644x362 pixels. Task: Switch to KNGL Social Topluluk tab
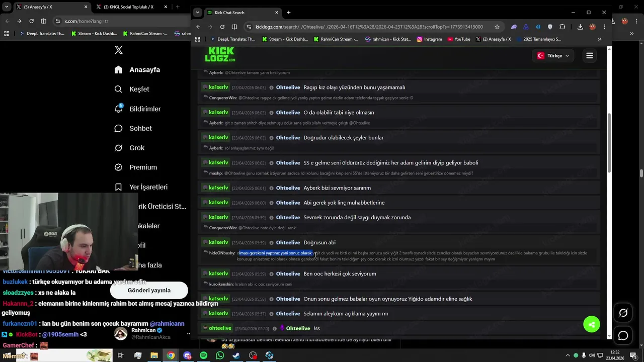(x=132, y=7)
